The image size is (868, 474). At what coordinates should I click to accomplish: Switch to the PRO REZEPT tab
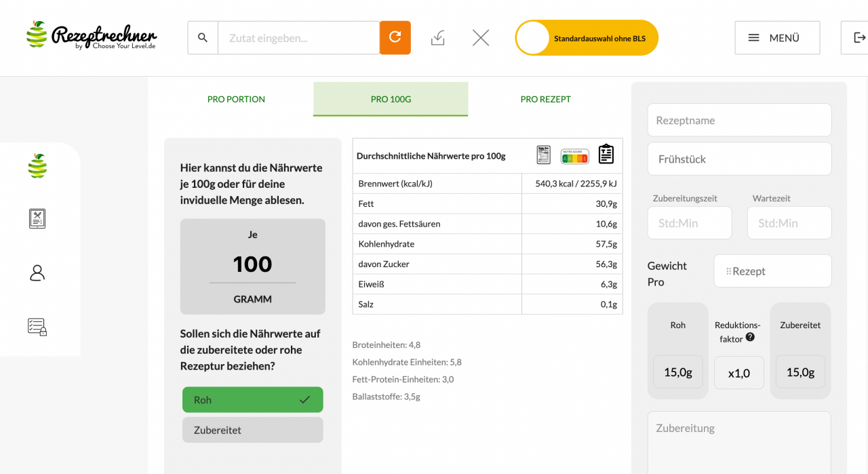click(x=546, y=99)
